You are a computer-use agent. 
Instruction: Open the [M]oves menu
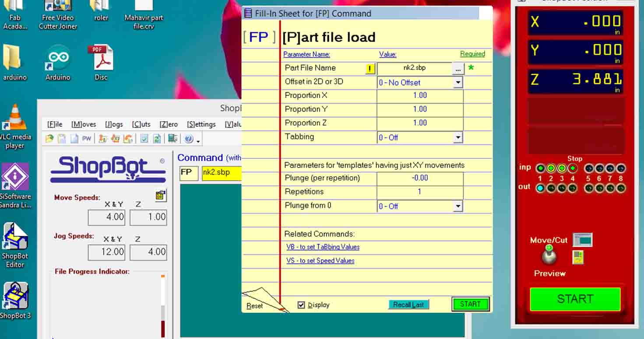[x=84, y=124]
